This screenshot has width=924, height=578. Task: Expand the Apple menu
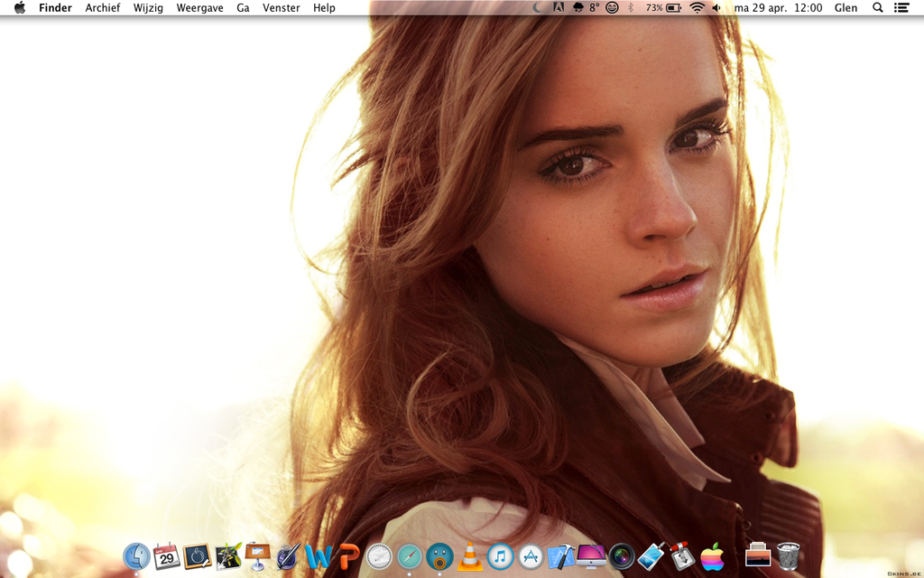coord(20,8)
